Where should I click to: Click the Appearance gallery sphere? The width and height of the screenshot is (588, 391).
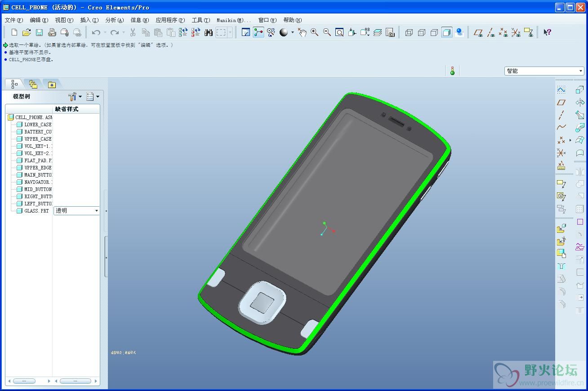tap(284, 32)
